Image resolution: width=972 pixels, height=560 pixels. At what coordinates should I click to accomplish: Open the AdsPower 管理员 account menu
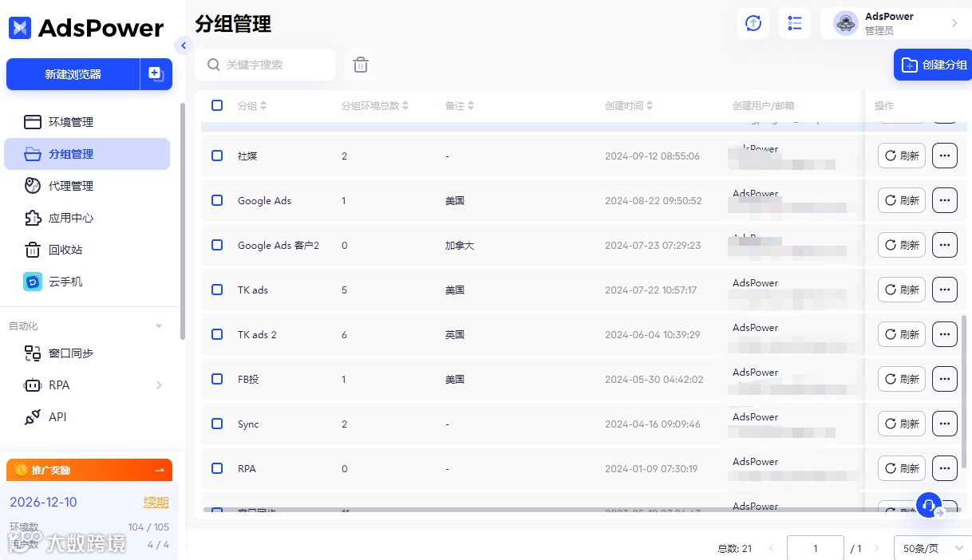click(895, 23)
